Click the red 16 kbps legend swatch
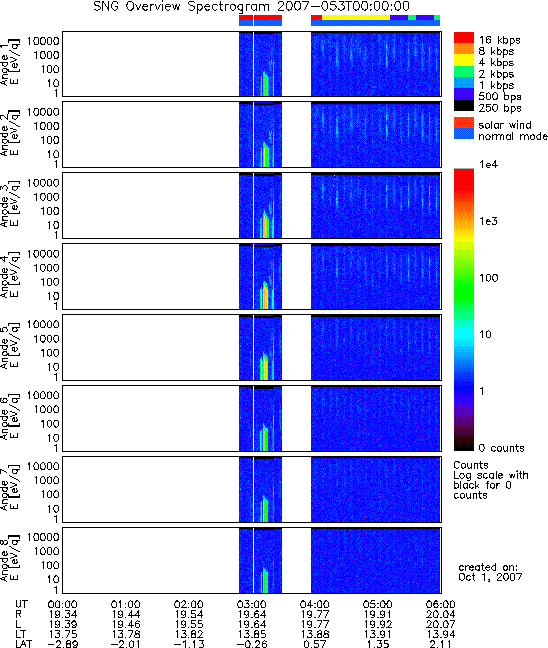548x648 pixels. [x=464, y=38]
